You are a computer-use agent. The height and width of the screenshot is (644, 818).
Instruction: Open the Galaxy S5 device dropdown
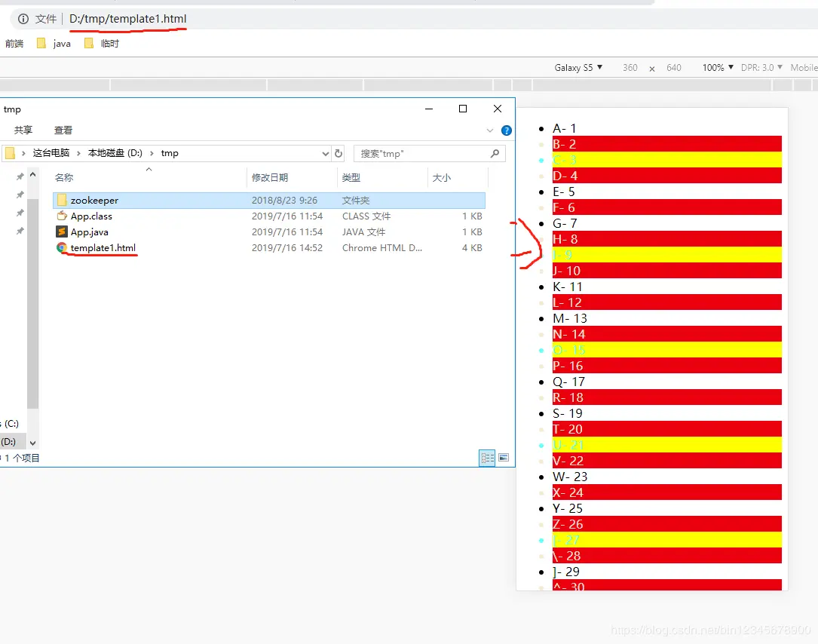(578, 68)
